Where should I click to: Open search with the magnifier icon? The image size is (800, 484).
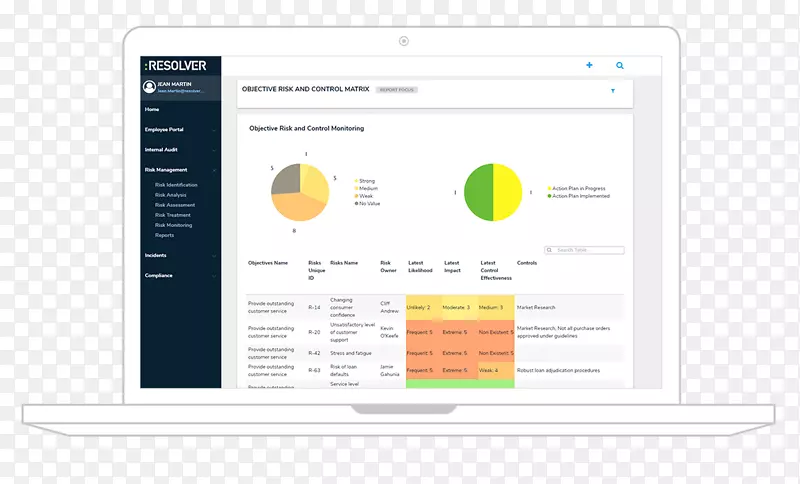[x=620, y=65]
